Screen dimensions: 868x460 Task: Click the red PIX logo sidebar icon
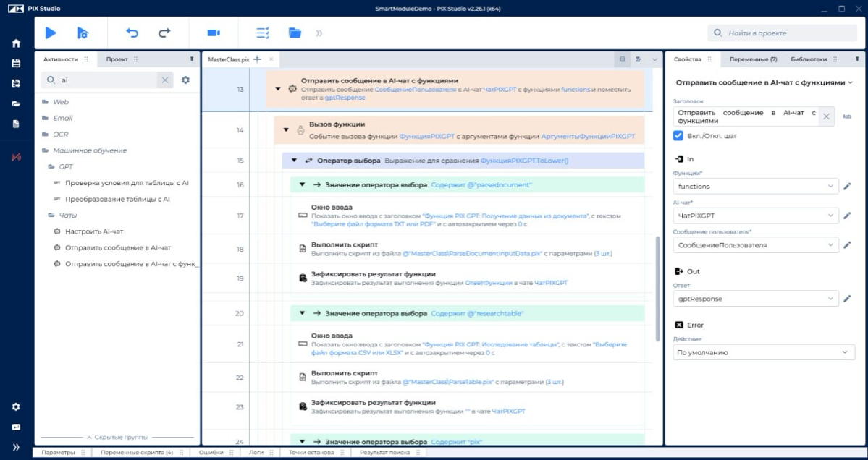[x=16, y=157]
